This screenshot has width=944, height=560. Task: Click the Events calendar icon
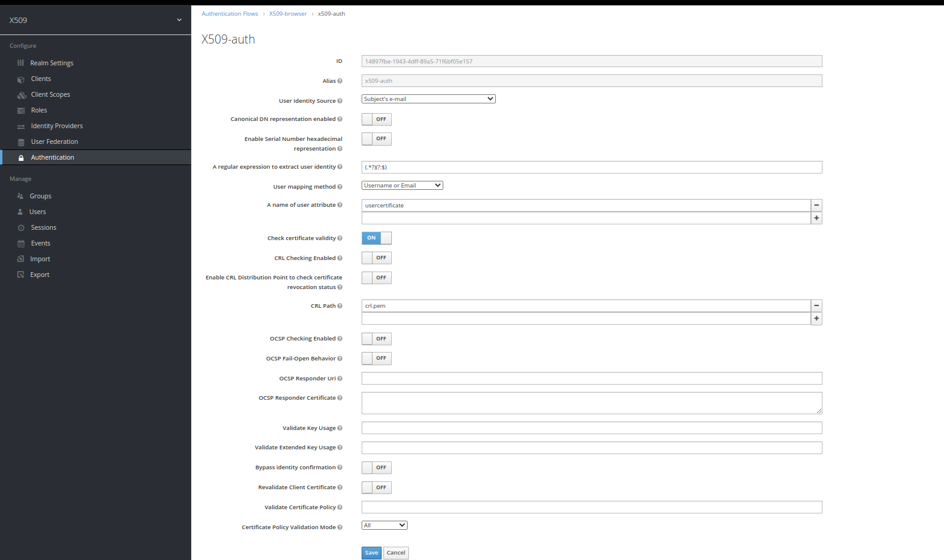20,243
